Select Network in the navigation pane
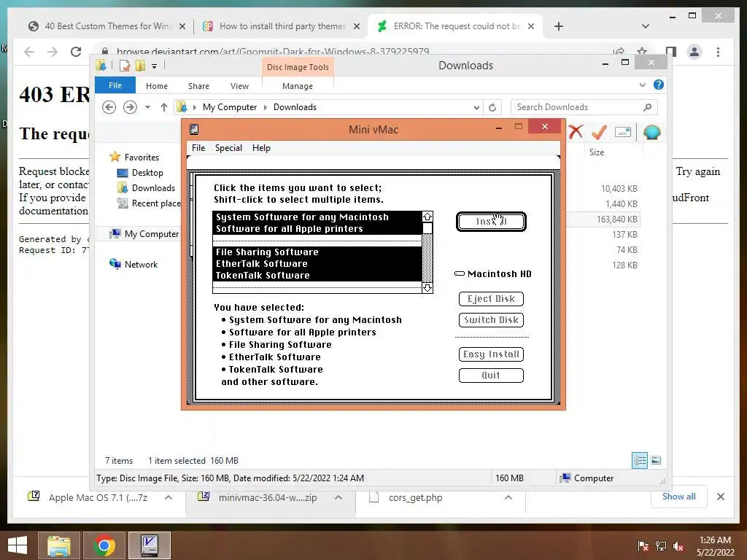This screenshot has width=747, height=560. [x=141, y=264]
